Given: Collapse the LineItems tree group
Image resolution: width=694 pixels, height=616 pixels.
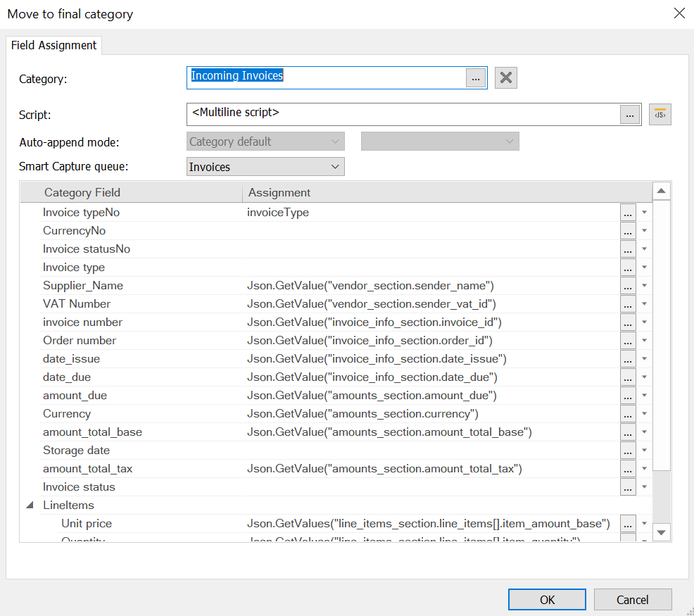Looking at the screenshot, I should click(x=30, y=505).
